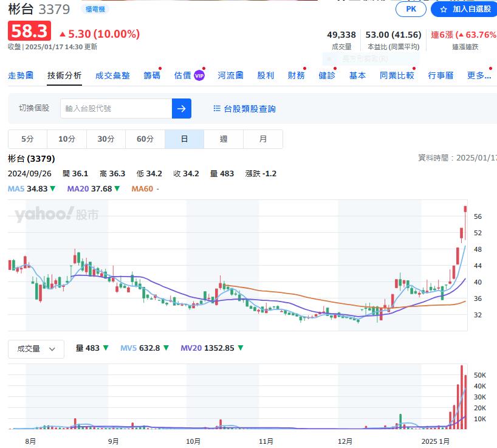
Task: Click the MV20 volume legend label
Action: (191, 348)
